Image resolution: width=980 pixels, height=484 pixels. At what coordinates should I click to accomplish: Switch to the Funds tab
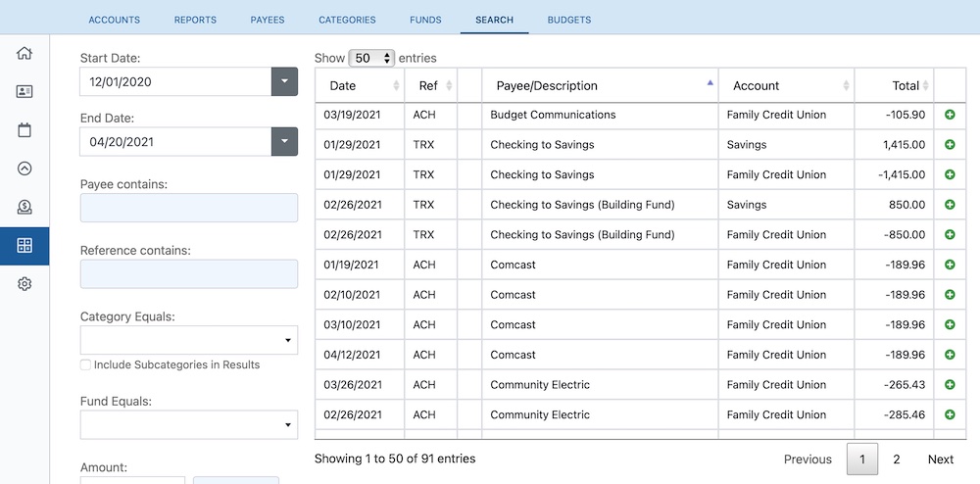pyautogui.click(x=425, y=20)
